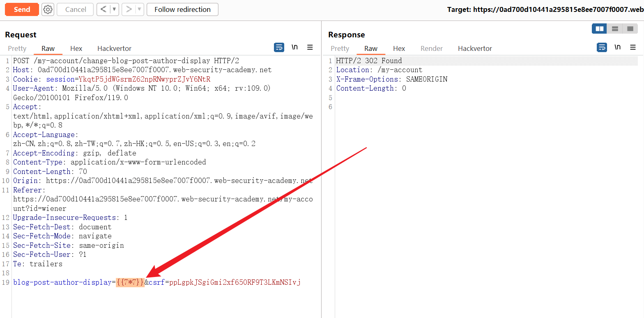Click the csrf token value

[x=235, y=282]
